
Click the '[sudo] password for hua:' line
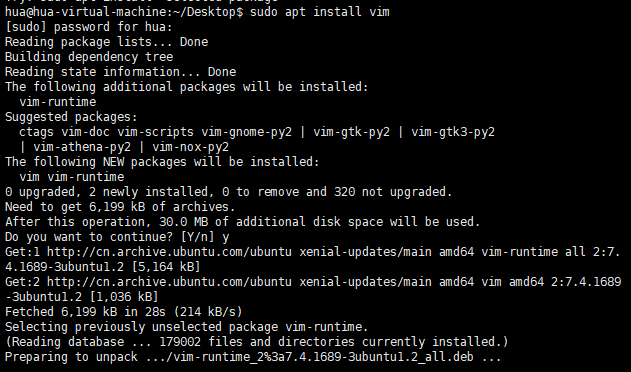click(x=89, y=27)
